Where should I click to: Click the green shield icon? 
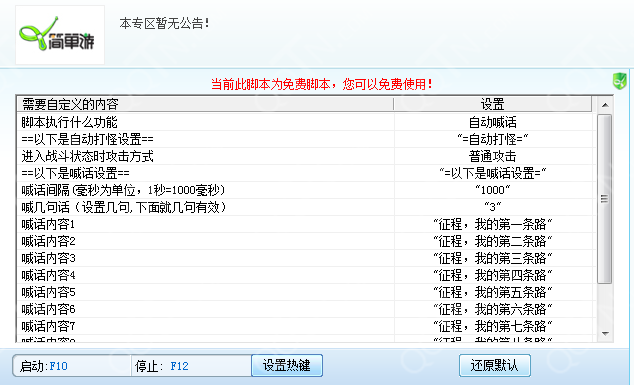[619, 81]
